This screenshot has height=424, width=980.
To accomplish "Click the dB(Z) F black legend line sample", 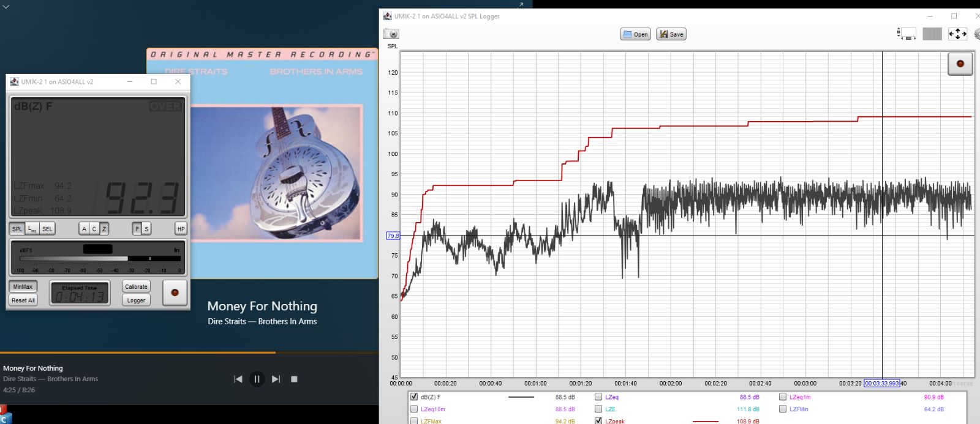I will click(x=521, y=397).
